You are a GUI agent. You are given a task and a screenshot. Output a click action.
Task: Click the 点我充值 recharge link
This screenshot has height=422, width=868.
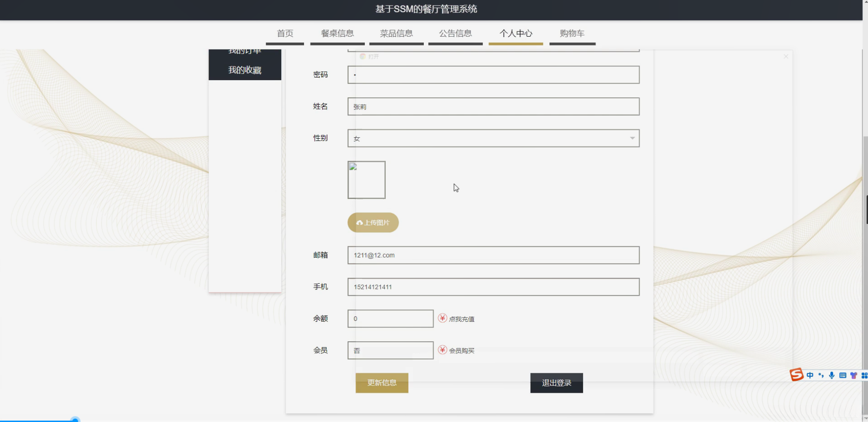pos(461,319)
